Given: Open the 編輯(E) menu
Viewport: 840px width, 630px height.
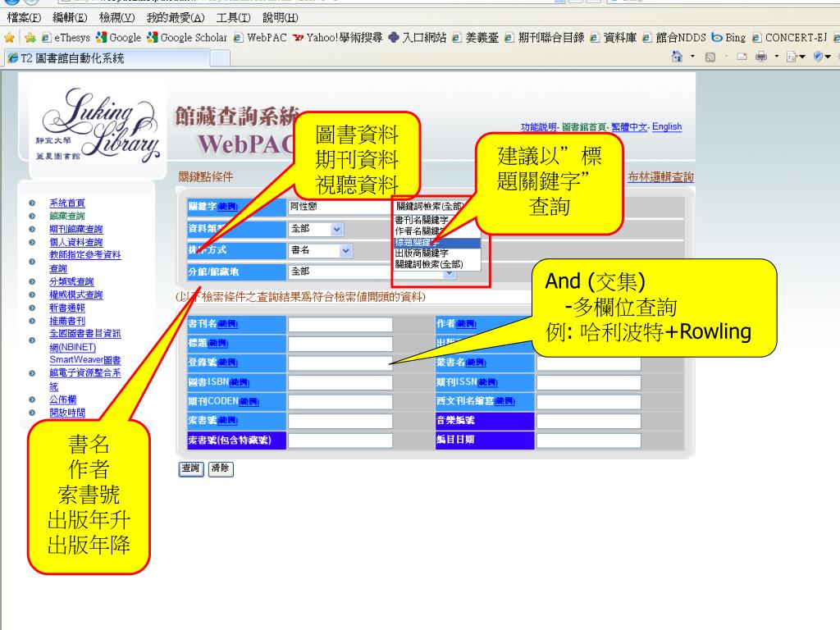Looking at the screenshot, I should pyautogui.click(x=70, y=17).
